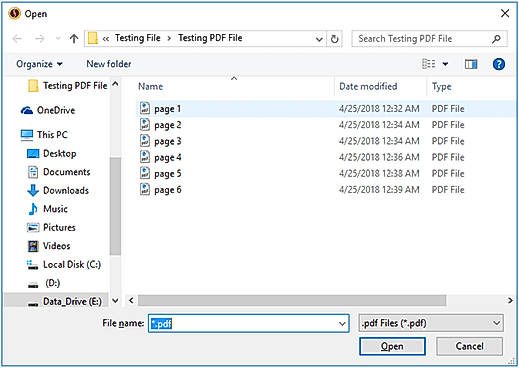Click the PDF icon of page 3
The height and width of the screenshot is (368, 519).
(145, 141)
